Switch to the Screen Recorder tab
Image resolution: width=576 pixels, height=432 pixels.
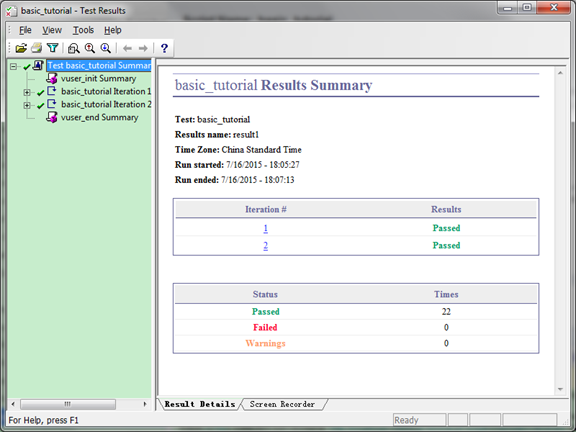tap(282, 404)
